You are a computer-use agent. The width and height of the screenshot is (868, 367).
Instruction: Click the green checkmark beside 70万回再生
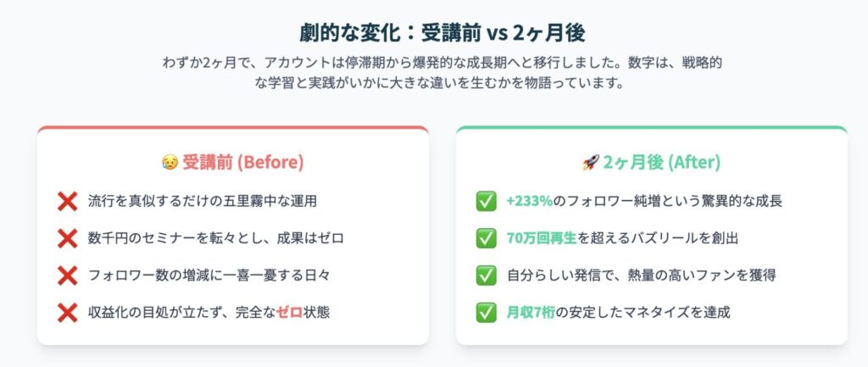[486, 238]
